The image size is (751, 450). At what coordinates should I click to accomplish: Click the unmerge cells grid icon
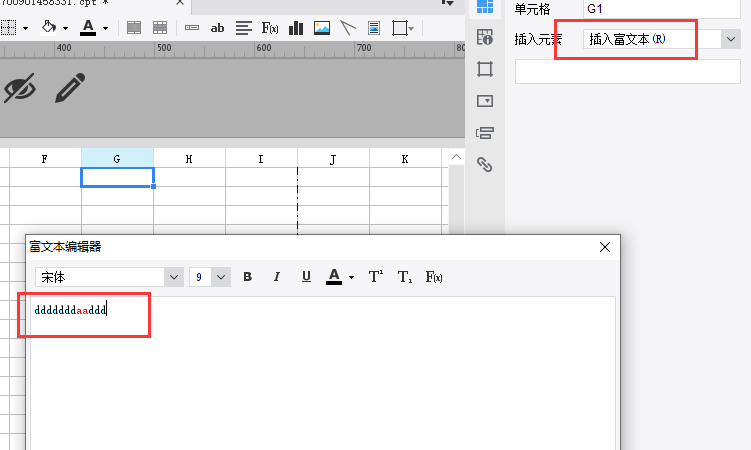pyautogui.click(x=160, y=28)
